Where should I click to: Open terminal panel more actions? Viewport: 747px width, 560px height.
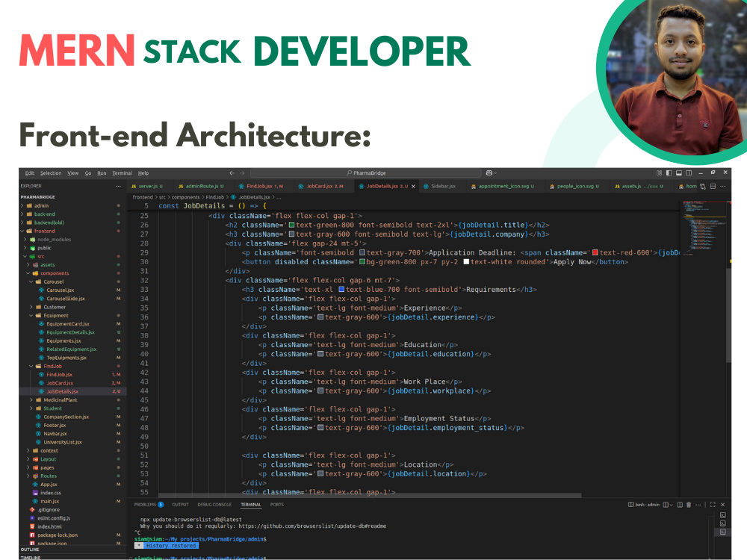point(698,505)
